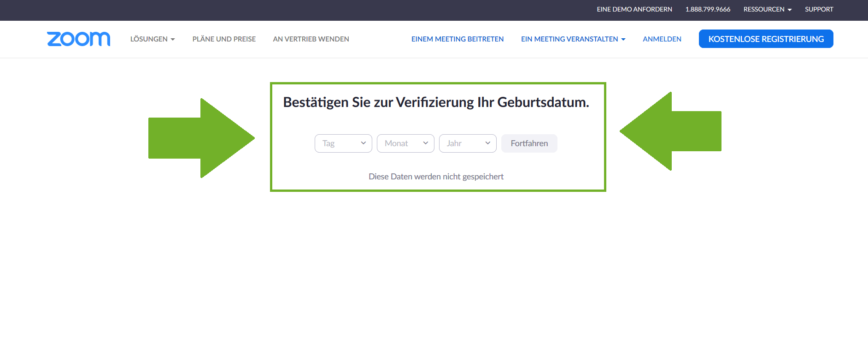Click the 'Diese Daten werden nicht gespeichert' note
This screenshot has height=350, width=868.
tap(436, 177)
